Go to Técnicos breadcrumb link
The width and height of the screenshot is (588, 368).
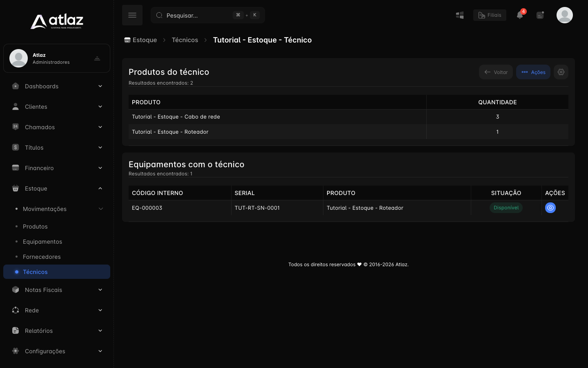(x=185, y=40)
